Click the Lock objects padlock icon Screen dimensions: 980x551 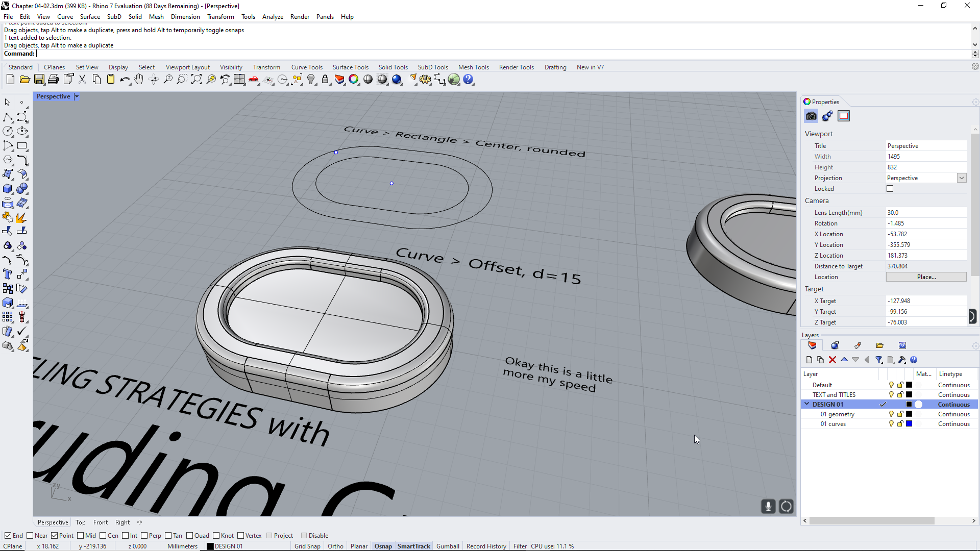click(325, 80)
